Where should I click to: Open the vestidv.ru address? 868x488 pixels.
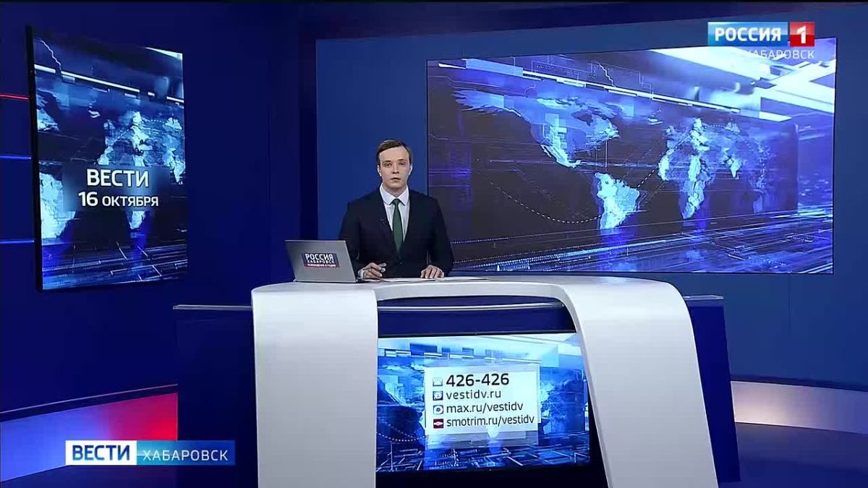[x=474, y=395]
